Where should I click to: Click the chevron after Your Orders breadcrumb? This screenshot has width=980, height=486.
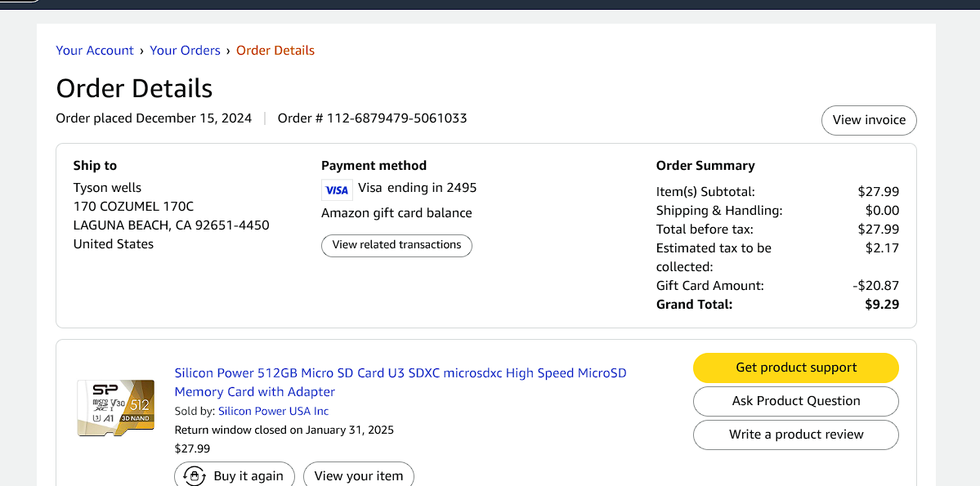[229, 51]
